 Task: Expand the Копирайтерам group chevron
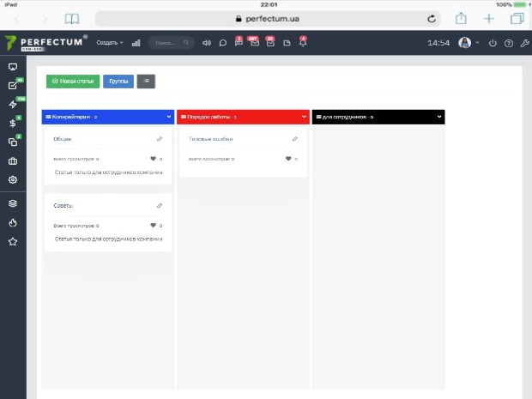click(x=169, y=116)
